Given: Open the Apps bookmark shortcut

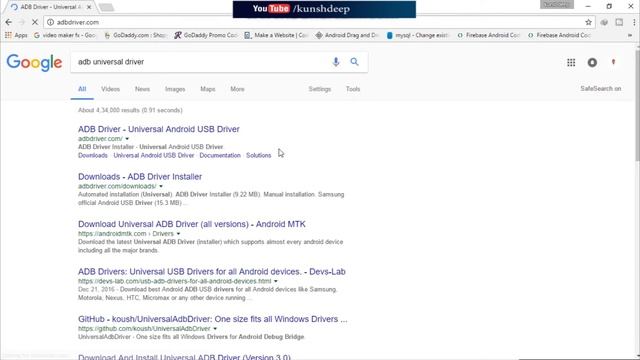Looking at the screenshot, I should pyautogui.click(x=16, y=36).
